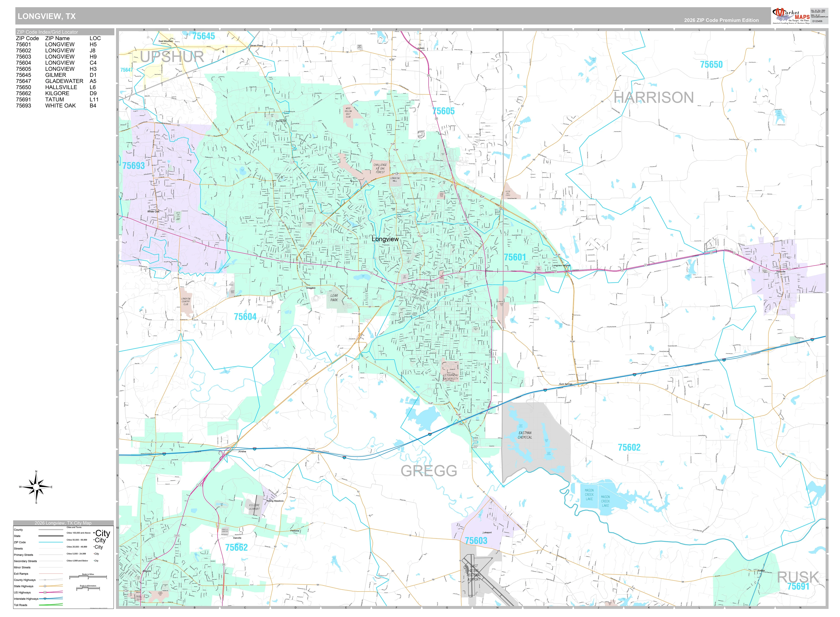Click the 75693 ZIP label on map
Screen dimensions: 840x617
tap(133, 165)
